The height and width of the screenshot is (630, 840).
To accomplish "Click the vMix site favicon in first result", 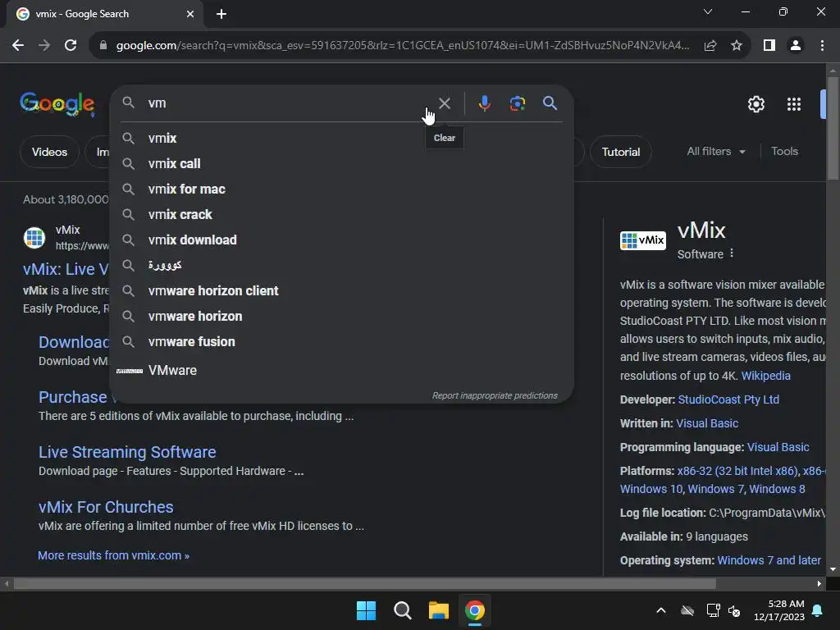I will (34, 237).
